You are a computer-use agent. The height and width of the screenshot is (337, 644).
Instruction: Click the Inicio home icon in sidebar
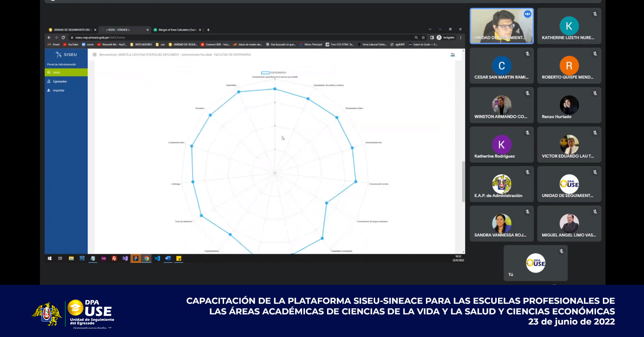(49, 72)
